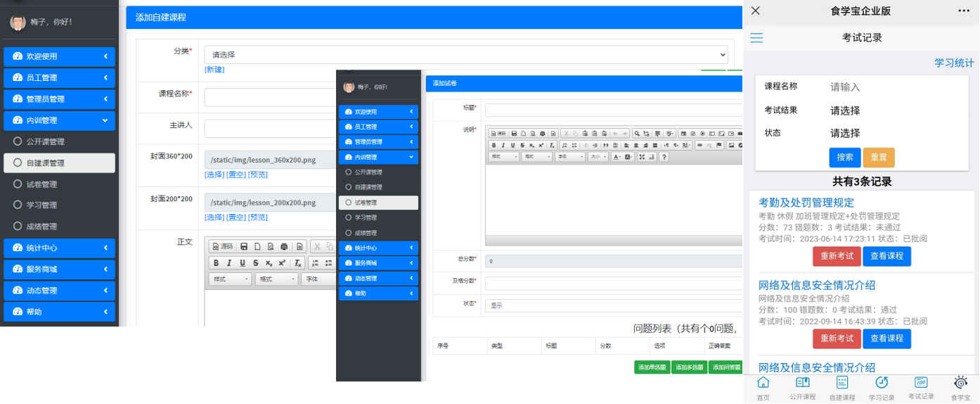Click Bold icon in the 正文 editor

(x=216, y=263)
